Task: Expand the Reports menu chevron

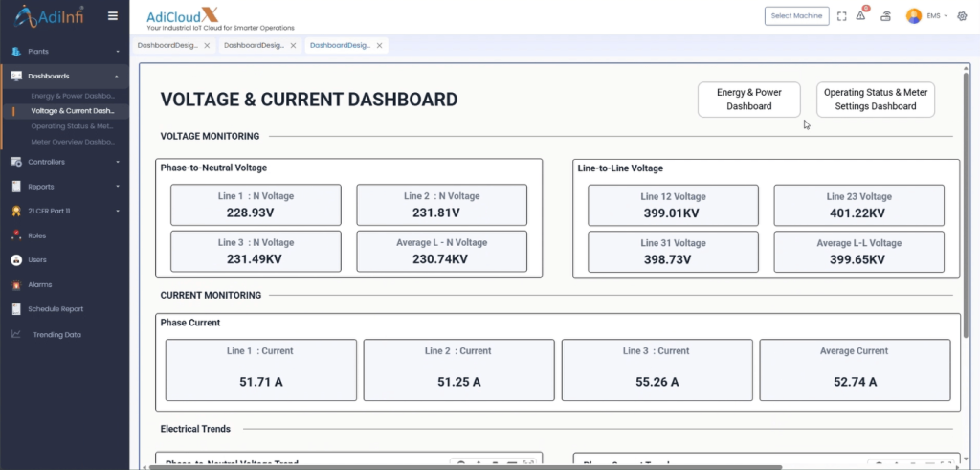Action: pos(118,187)
